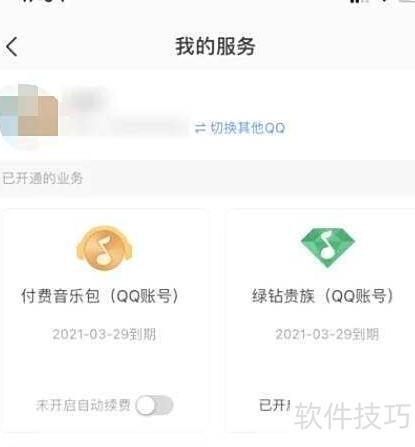Open 绿钻贵族（QQ账号）service title
This screenshot has height=447, width=415.
[323, 296]
